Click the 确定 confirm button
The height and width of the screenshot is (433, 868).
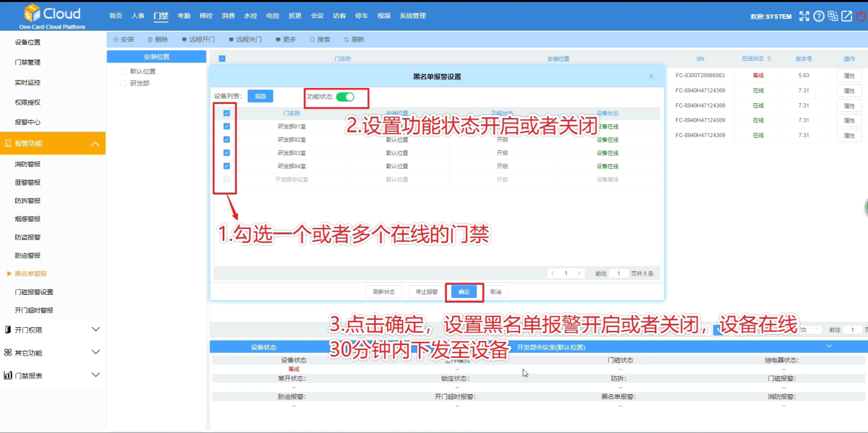click(464, 292)
